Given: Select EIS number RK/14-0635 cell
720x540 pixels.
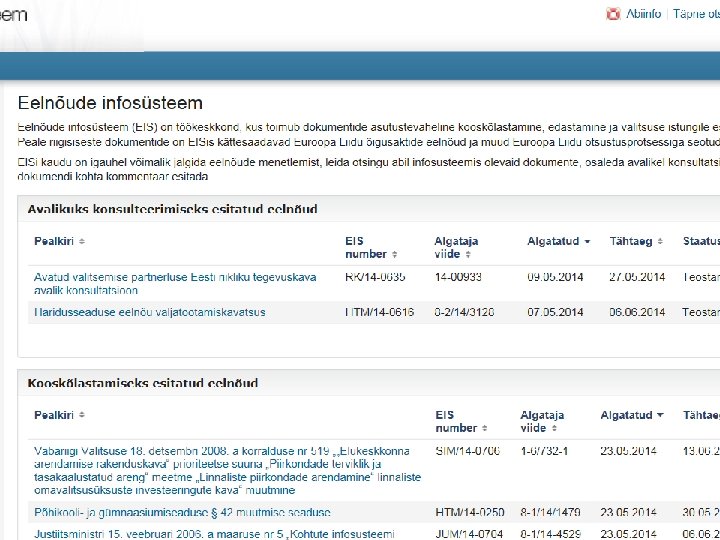Looking at the screenshot, I should pos(375,277).
